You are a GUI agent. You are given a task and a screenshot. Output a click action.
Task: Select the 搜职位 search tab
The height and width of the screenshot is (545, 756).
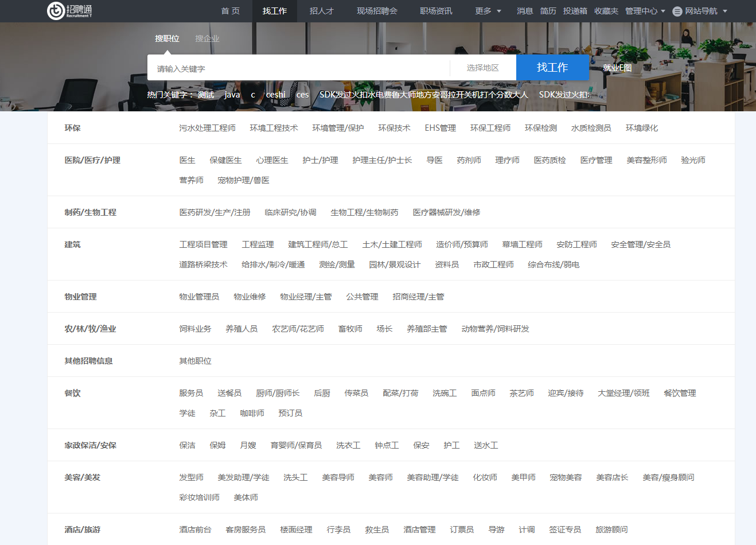[x=167, y=38]
